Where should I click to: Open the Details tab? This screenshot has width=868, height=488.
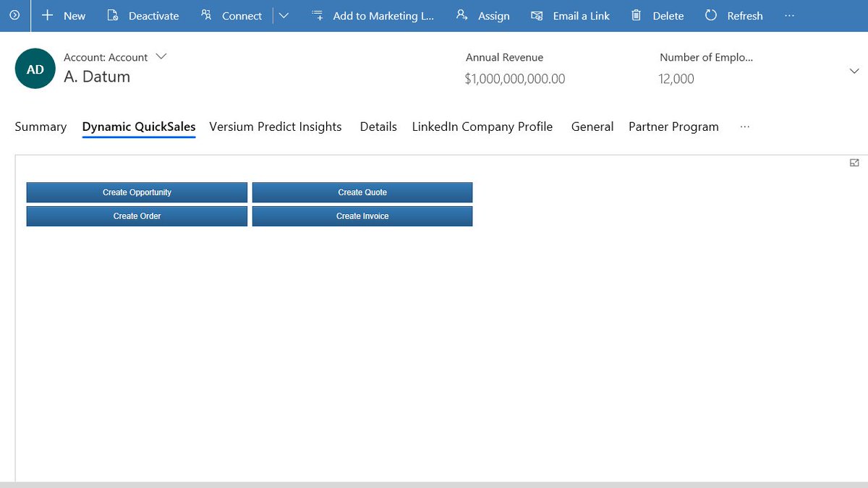[x=378, y=127]
